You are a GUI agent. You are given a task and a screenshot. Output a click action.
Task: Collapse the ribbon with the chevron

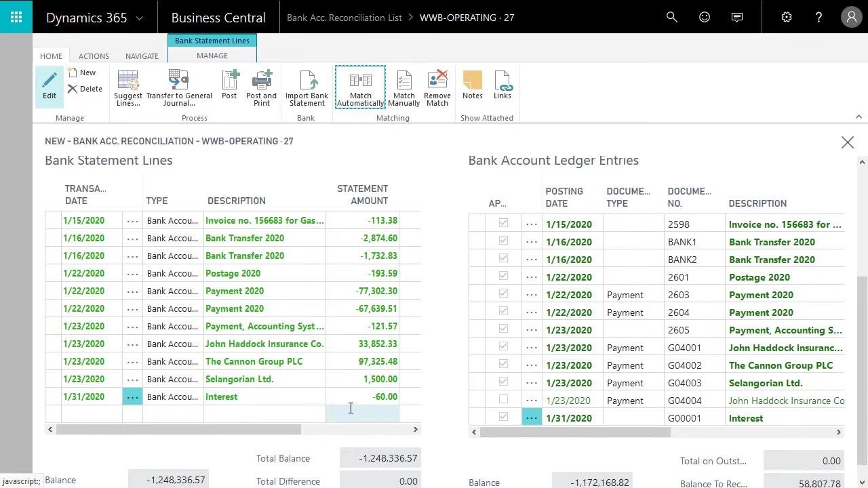pyautogui.click(x=859, y=117)
